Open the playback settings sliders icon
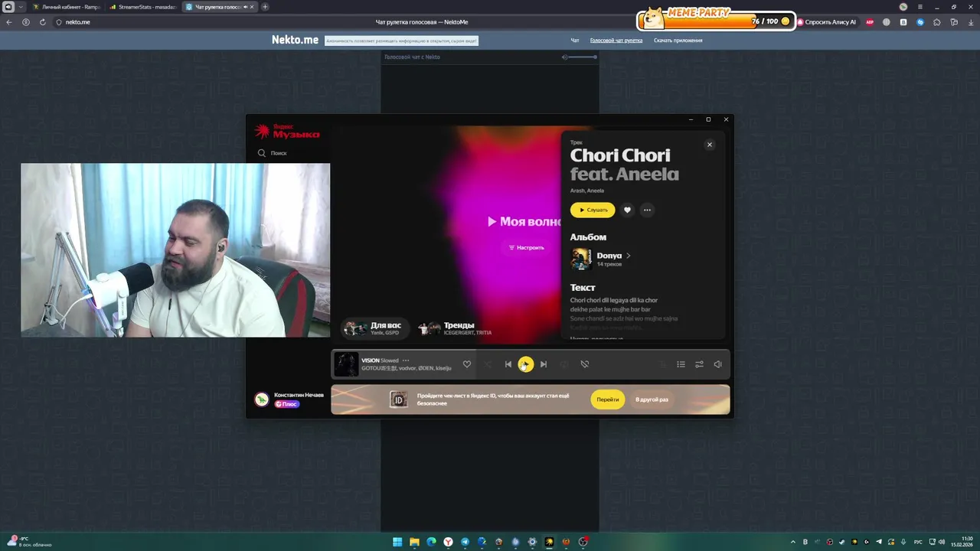The image size is (980, 551). pyautogui.click(x=699, y=364)
